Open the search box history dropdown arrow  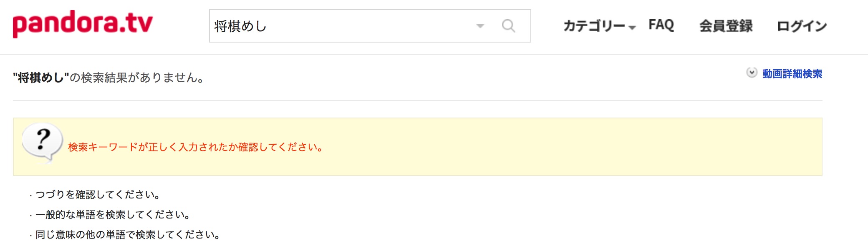coord(480,26)
